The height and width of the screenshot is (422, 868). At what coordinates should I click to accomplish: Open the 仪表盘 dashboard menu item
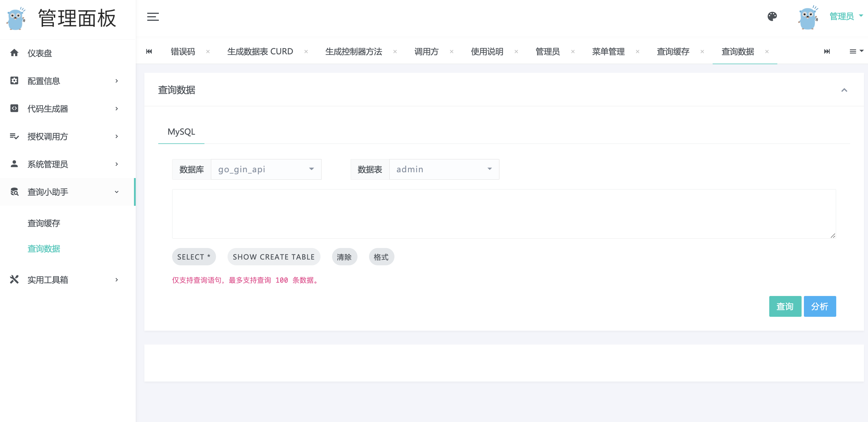point(67,53)
